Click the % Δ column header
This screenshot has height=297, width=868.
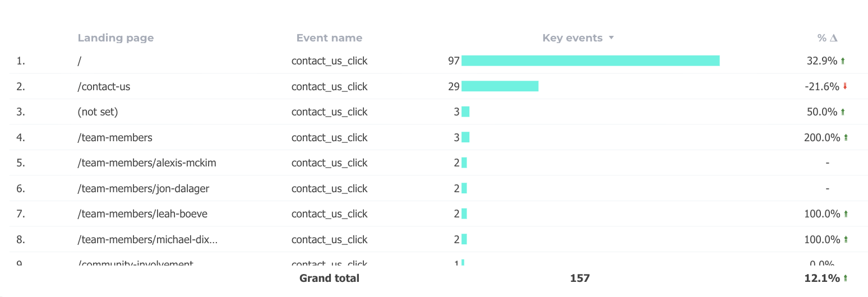(827, 38)
